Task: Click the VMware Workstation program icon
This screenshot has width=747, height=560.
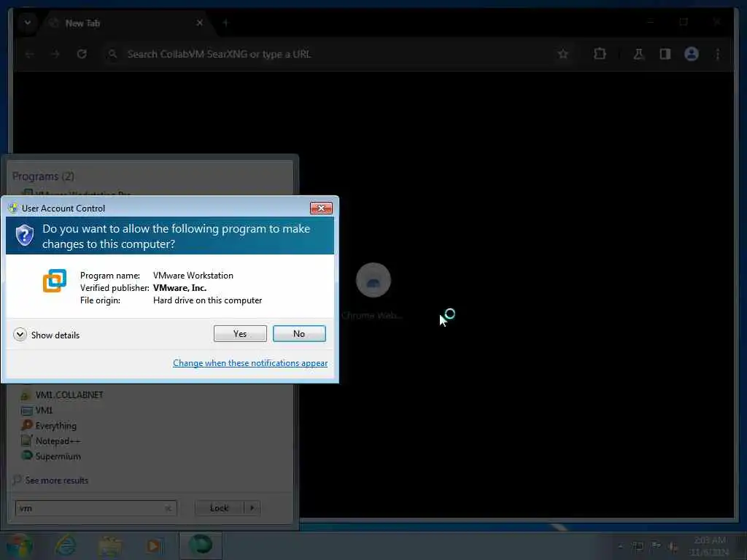Action: pos(55,281)
